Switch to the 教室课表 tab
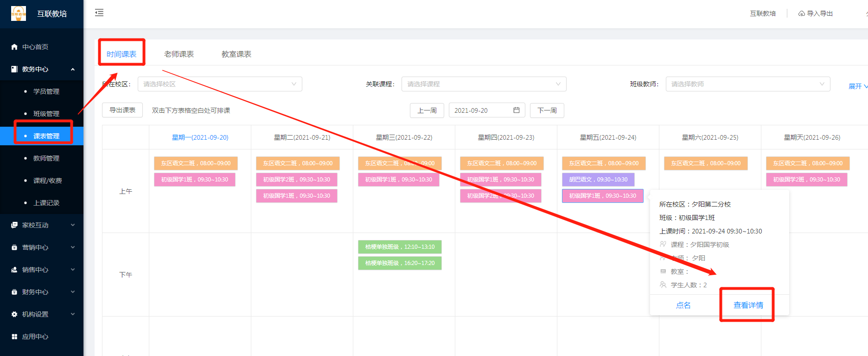The width and height of the screenshot is (868, 356). (x=236, y=54)
